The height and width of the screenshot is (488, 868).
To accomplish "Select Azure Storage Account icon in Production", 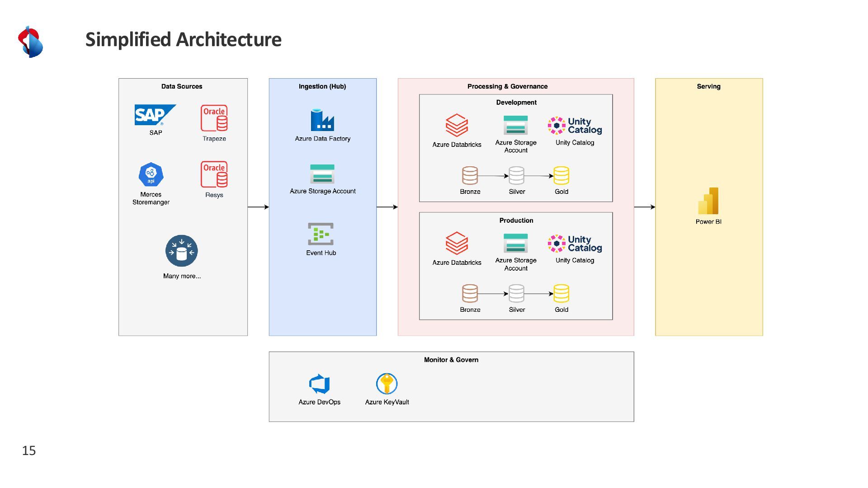I will [516, 243].
